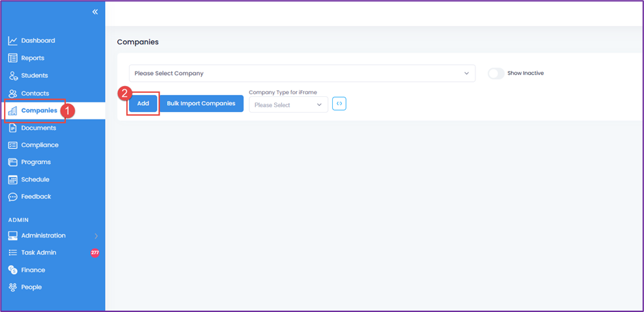
Task: Click the Reports icon in sidebar
Action: click(13, 58)
